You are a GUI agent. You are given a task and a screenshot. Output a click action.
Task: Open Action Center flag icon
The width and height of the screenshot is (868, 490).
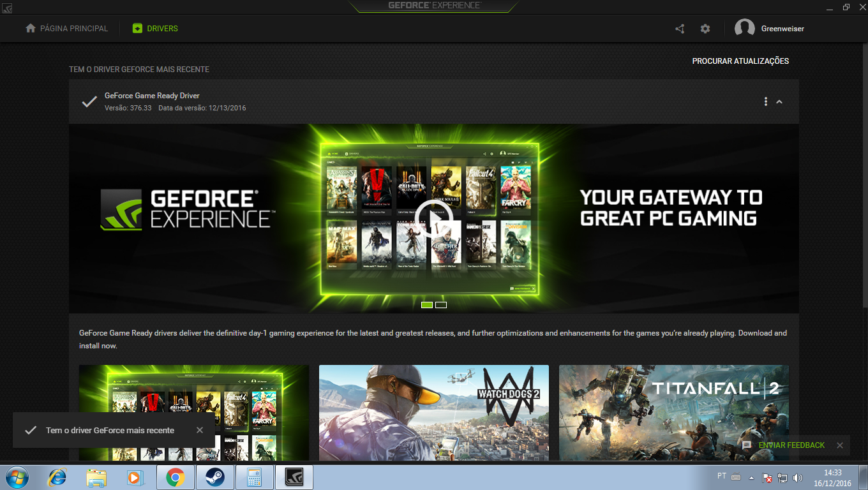point(768,477)
